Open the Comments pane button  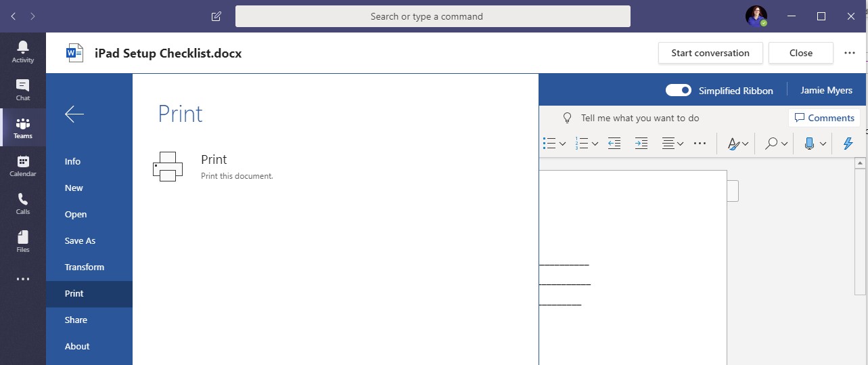pos(824,118)
